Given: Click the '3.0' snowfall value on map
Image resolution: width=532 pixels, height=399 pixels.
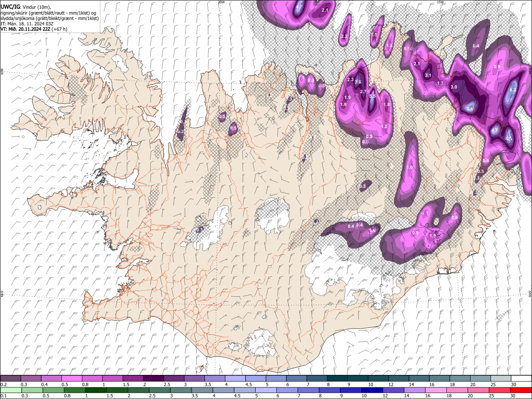Looking at the screenshot, I should [x=454, y=87].
